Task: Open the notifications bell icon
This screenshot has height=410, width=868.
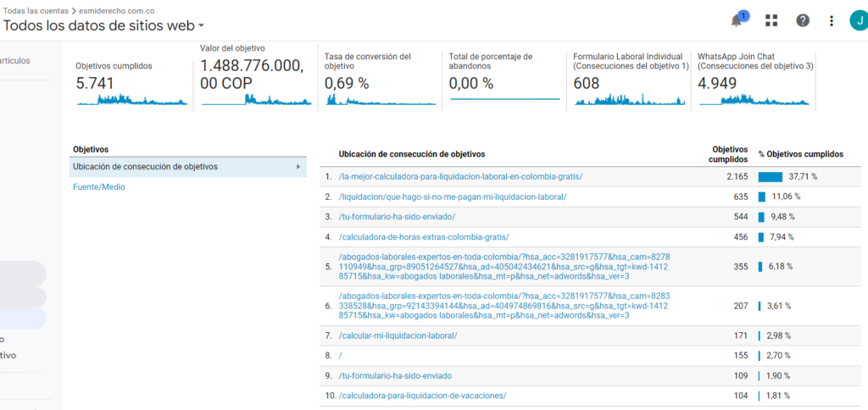Action: point(737,20)
